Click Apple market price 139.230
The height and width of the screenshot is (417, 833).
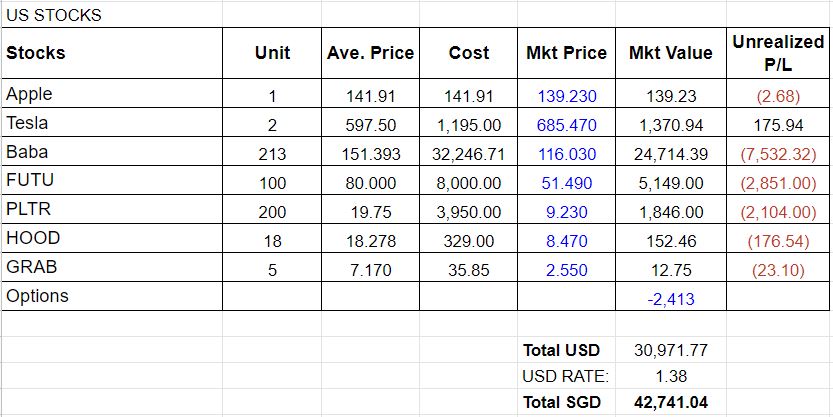click(566, 96)
